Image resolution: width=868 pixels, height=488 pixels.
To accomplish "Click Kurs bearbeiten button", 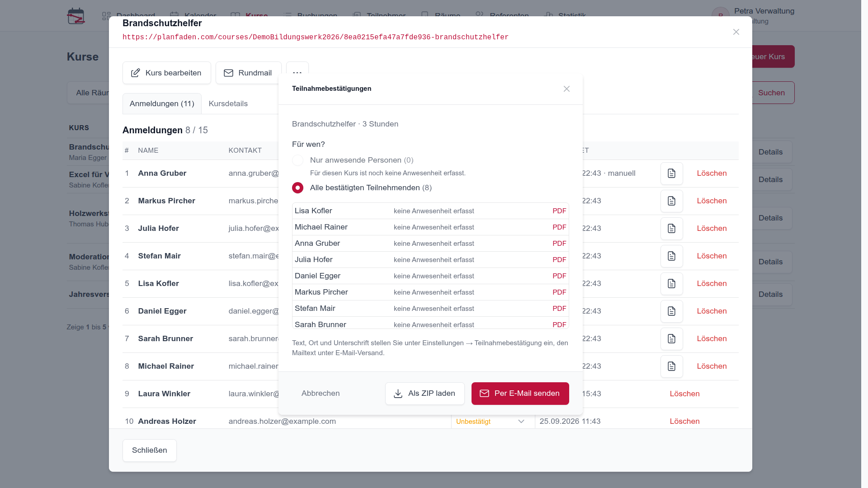I will (166, 73).
